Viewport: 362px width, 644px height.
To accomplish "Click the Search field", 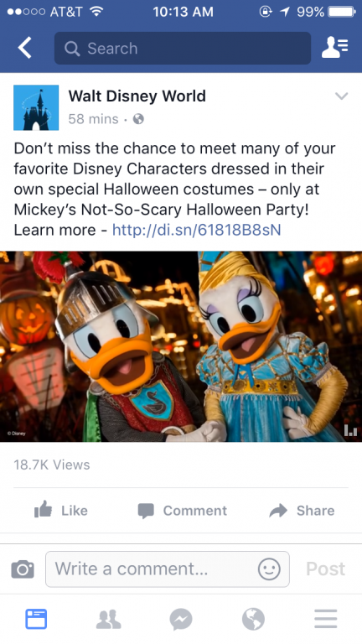I will tap(182, 48).
